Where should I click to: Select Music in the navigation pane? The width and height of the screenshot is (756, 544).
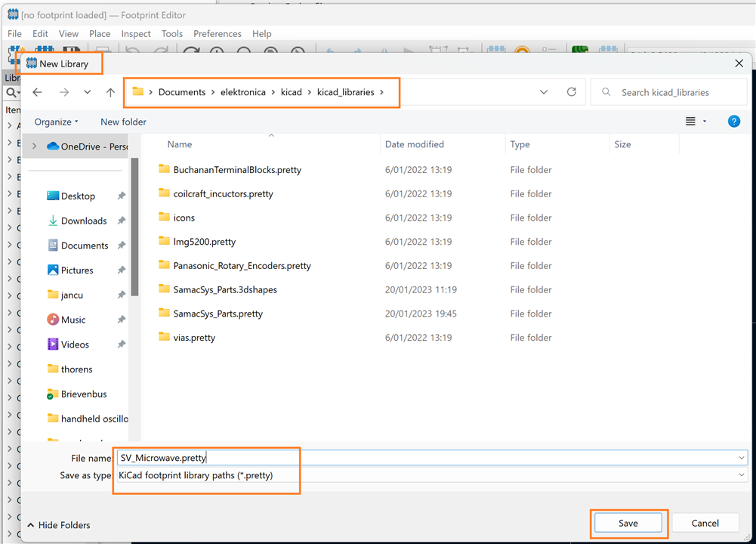pyautogui.click(x=66, y=320)
